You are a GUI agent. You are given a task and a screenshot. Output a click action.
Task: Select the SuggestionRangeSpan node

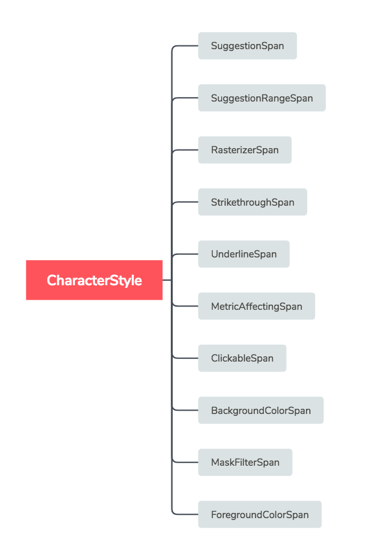(x=261, y=98)
